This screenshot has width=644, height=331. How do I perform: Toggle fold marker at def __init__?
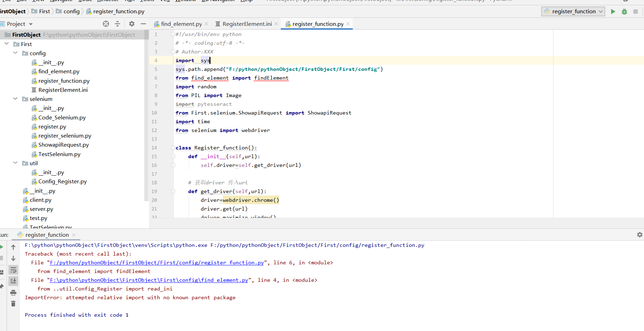click(173, 156)
